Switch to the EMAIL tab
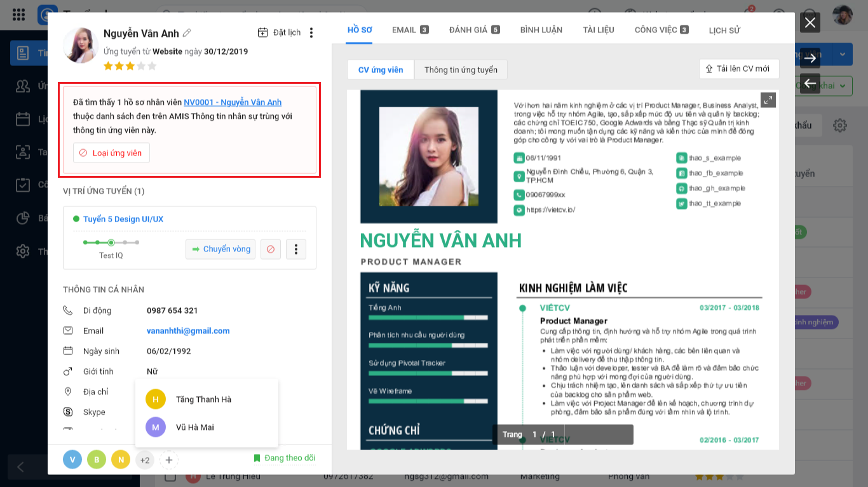The height and width of the screenshot is (487, 868). coord(410,30)
